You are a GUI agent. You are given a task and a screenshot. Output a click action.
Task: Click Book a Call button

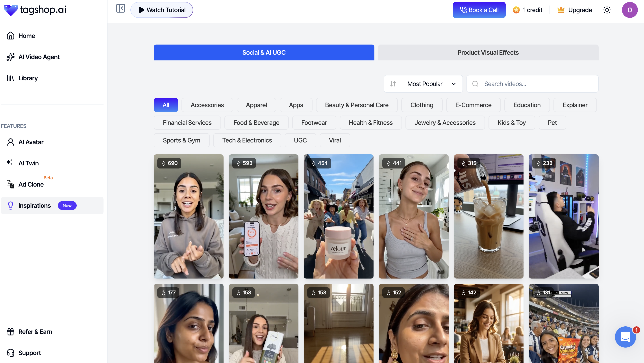point(479,10)
